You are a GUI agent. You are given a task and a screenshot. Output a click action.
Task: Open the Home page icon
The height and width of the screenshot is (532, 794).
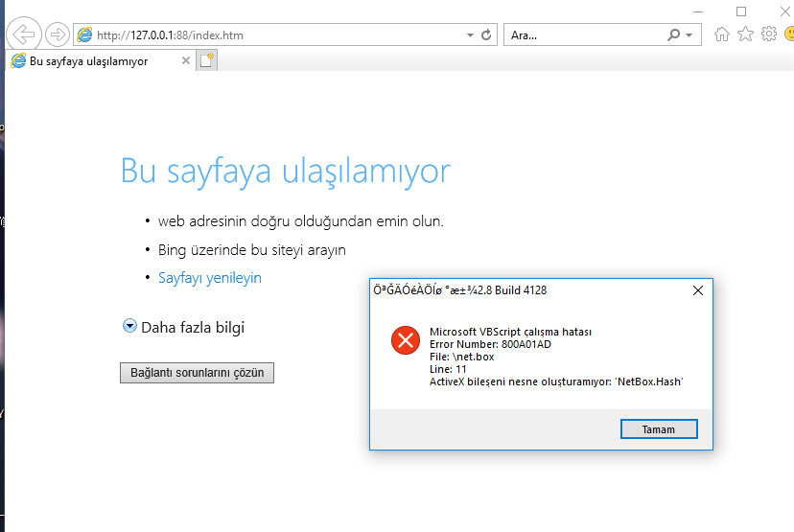pyautogui.click(x=721, y=35)
